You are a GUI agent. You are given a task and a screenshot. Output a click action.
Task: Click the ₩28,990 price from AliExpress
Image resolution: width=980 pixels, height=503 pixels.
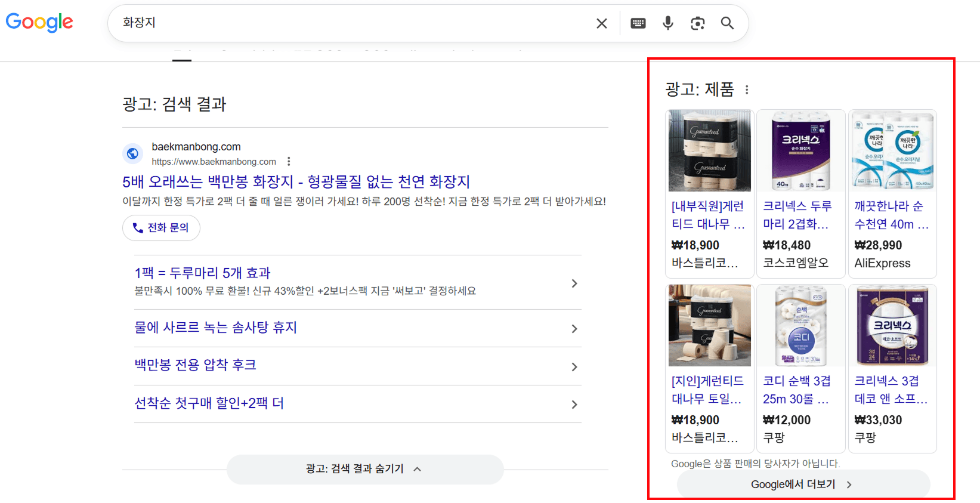pos(878,245)
